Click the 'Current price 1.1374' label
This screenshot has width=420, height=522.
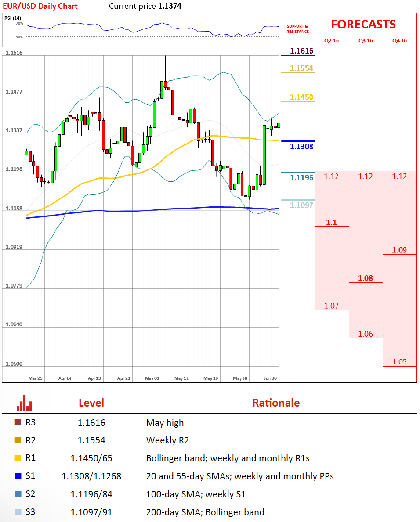[x=145, y=6]
